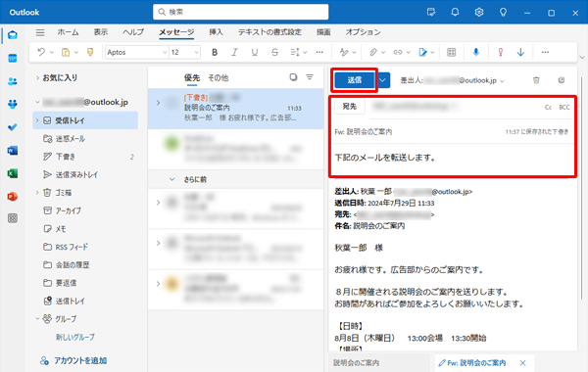Apply Strikethrough formatting
Image resolution: width=588 pixels, height=372 pixels.
click(274, 52)
